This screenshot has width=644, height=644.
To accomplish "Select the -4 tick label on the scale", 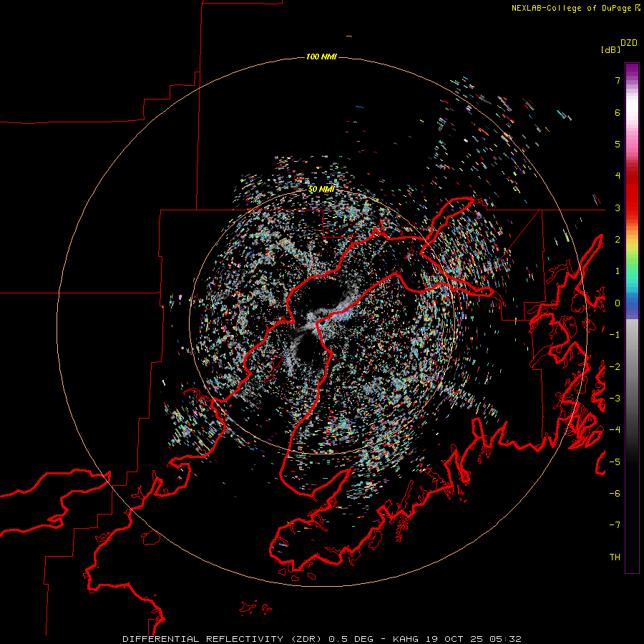I will [x=615, y=430].
